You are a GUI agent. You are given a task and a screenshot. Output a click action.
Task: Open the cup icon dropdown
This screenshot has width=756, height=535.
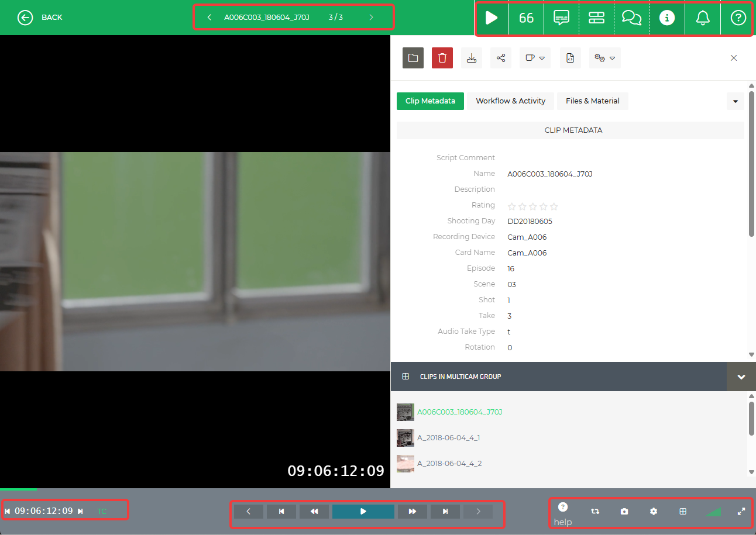535,58
